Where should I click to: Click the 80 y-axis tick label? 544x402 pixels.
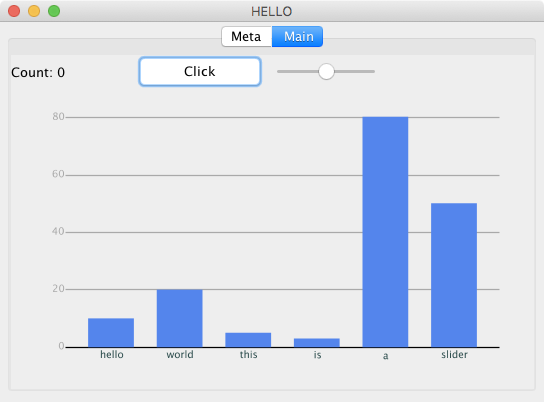(x=58, y=117)
